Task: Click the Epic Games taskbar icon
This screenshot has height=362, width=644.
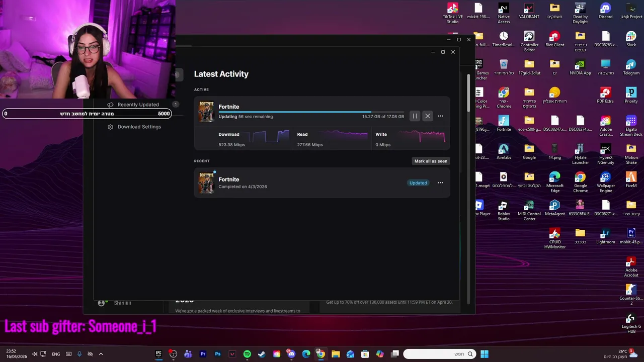Action: tap(158, 354)
